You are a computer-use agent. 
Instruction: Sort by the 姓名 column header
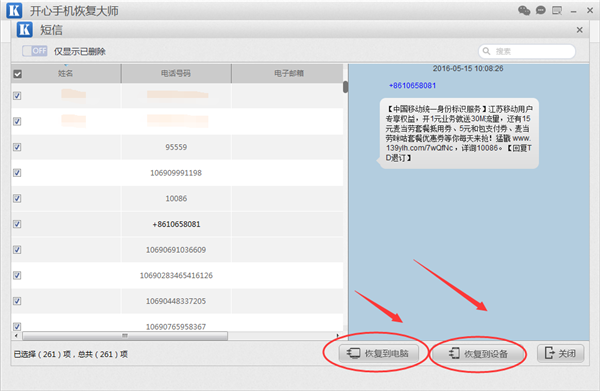coord(66,73)
